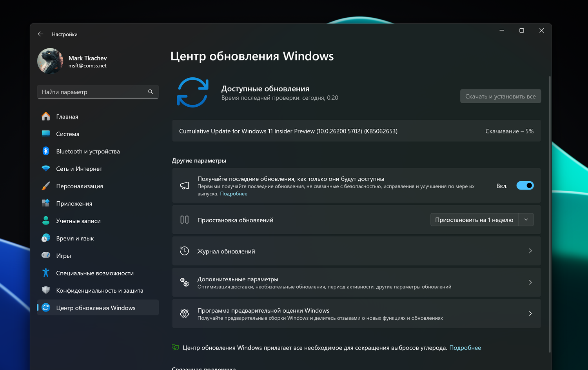Expand Журнал обновлений with its chevron
The height and width of the screenshot is (370, 588).
(530, 251)
